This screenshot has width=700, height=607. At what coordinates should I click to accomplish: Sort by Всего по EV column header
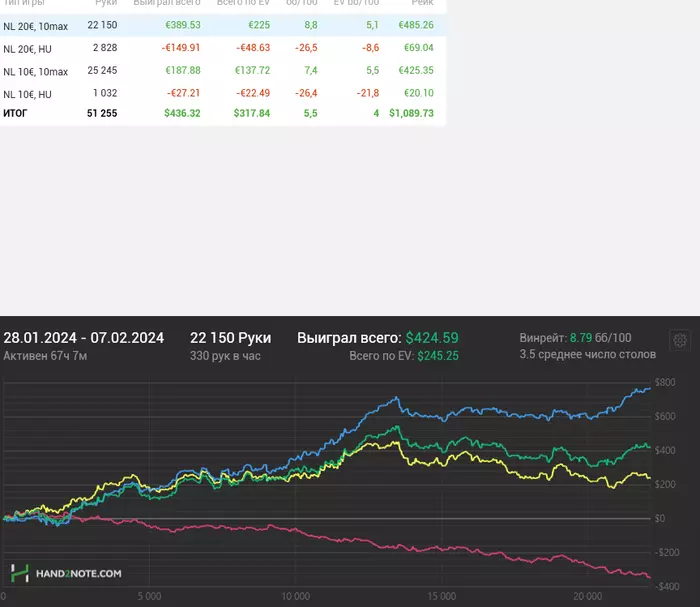click(x=243, y=4)
